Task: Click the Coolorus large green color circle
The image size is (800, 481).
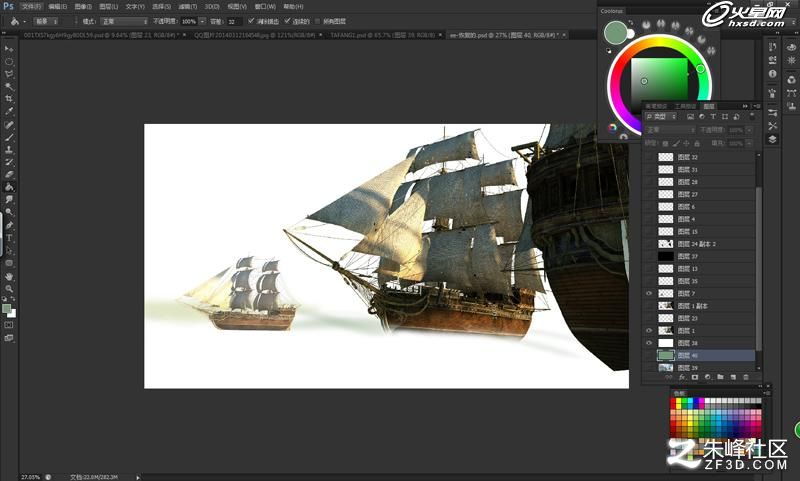Action: coord(616,33)
